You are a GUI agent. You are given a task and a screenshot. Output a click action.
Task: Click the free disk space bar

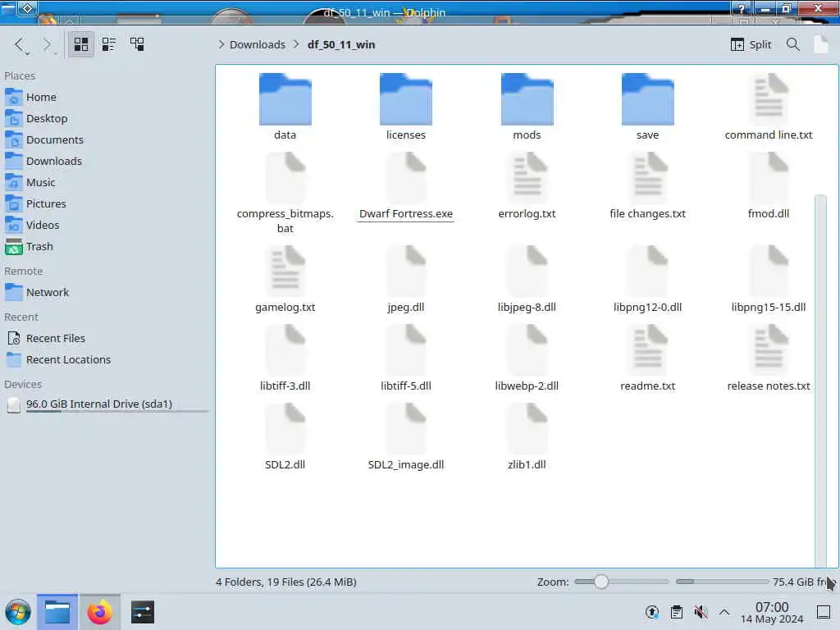point(722,582)
